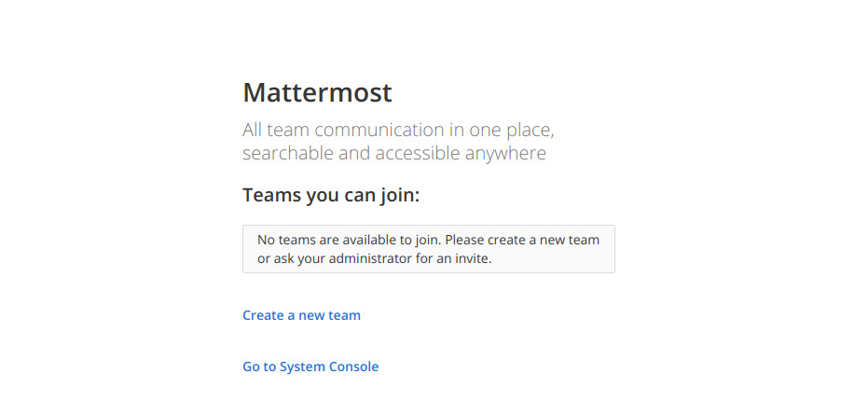Click the Create a new team link

tap(302, 315)
